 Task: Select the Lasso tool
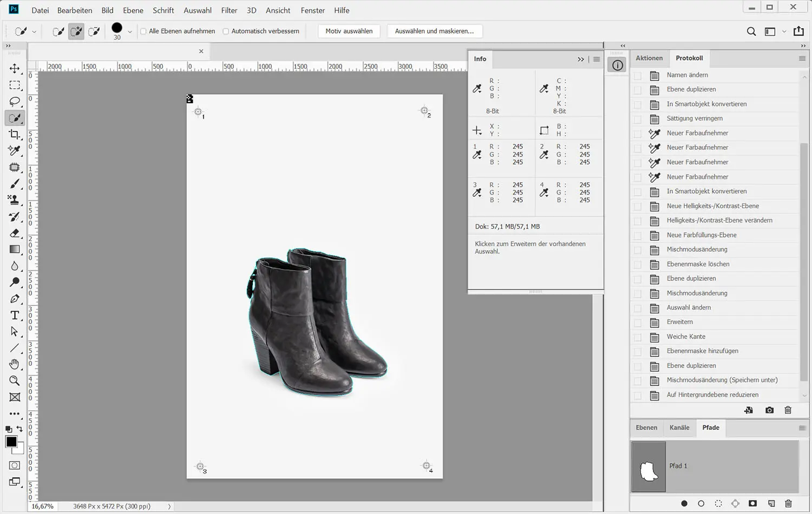pos(15,102)
